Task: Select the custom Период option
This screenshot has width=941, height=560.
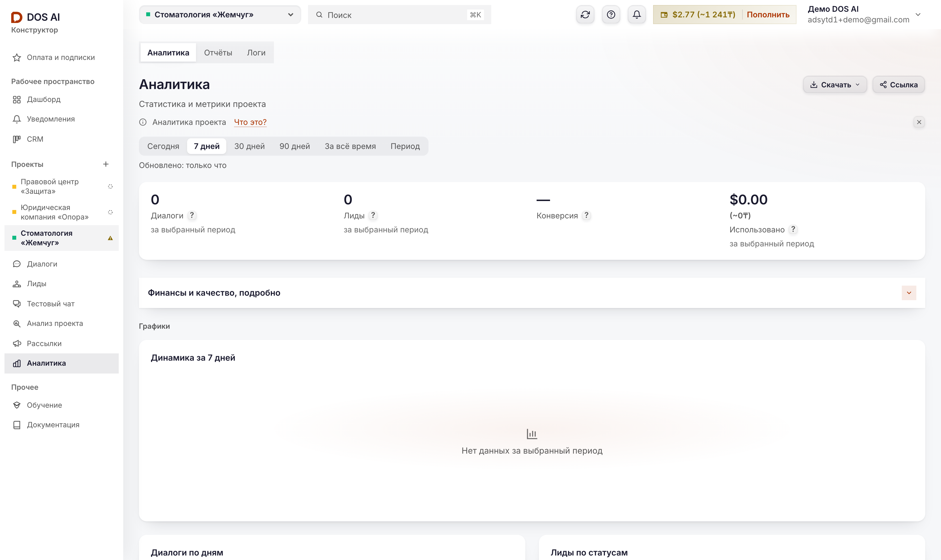Action: (405, 146)
